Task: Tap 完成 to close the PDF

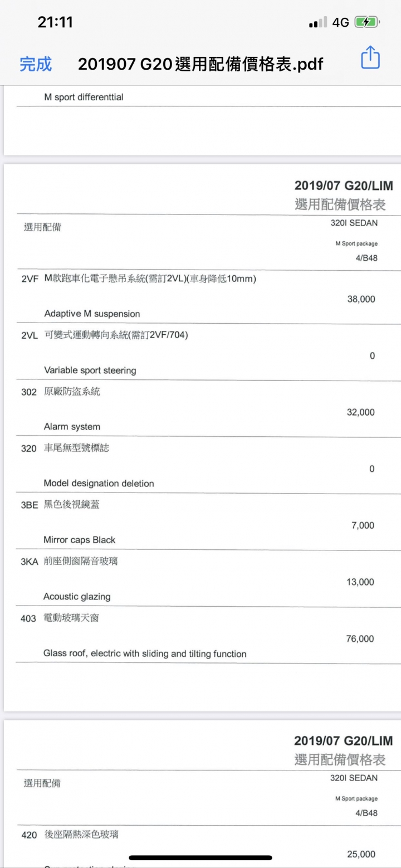Action: coord(36,64)
